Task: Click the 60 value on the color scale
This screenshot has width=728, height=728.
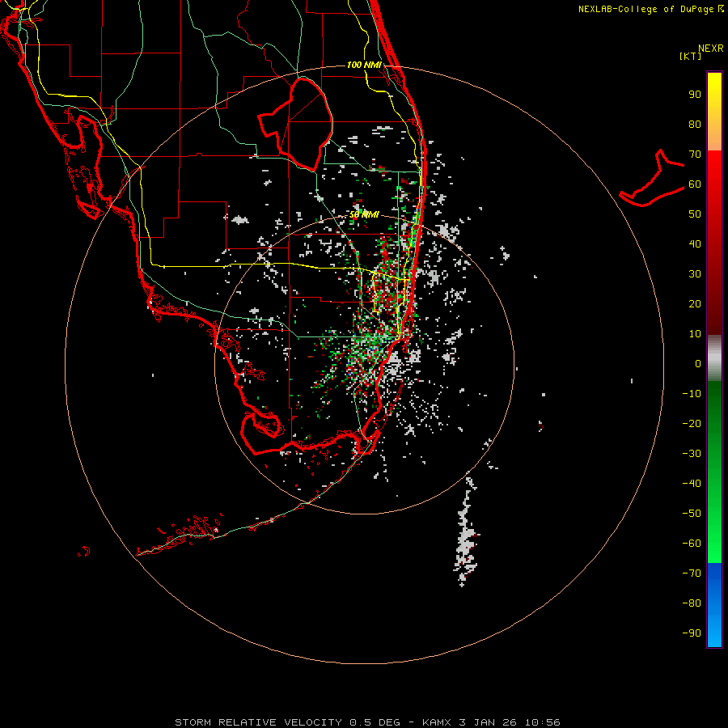Action: click(695, 184)
